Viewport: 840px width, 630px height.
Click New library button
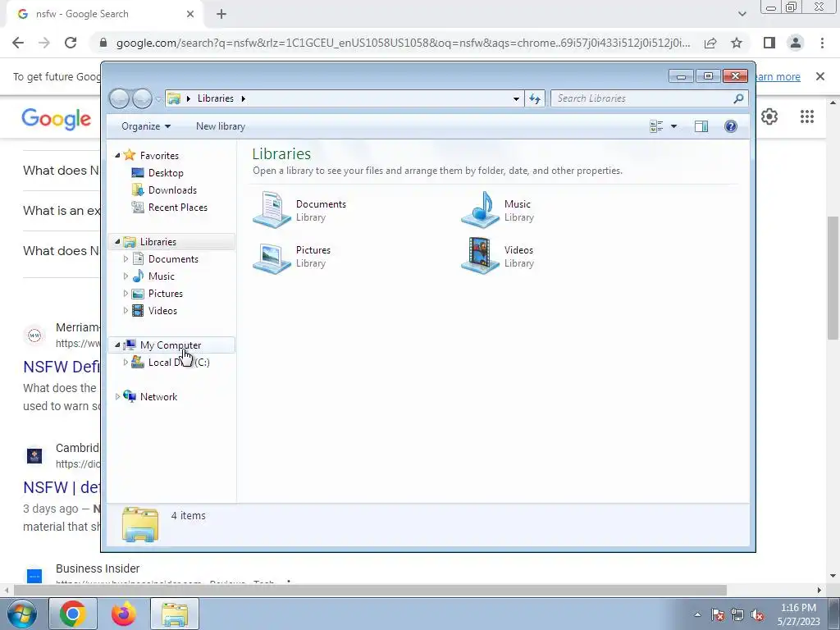(x=220, y=126)
